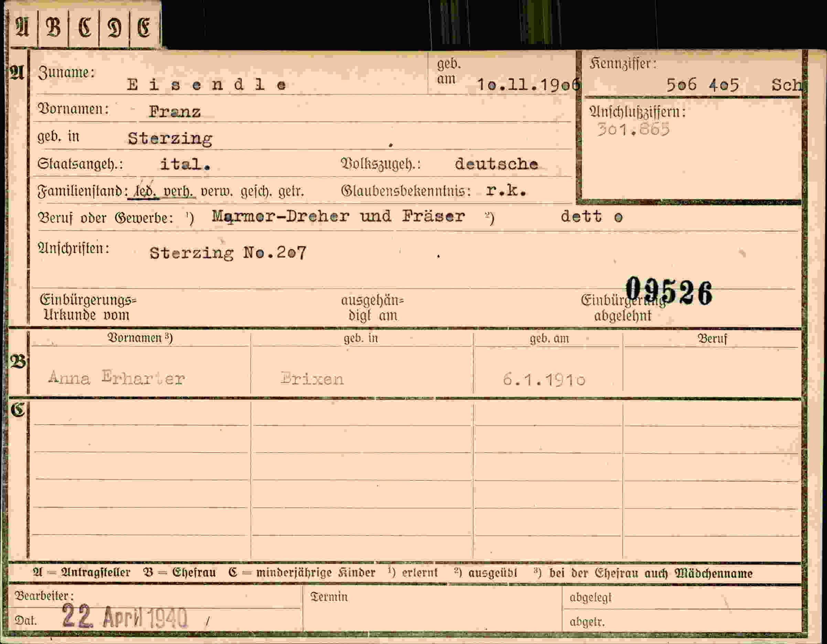Select the Kennziffer number '506 405'
Viewport: 827px width, 644px height.
tap(702, 85)
